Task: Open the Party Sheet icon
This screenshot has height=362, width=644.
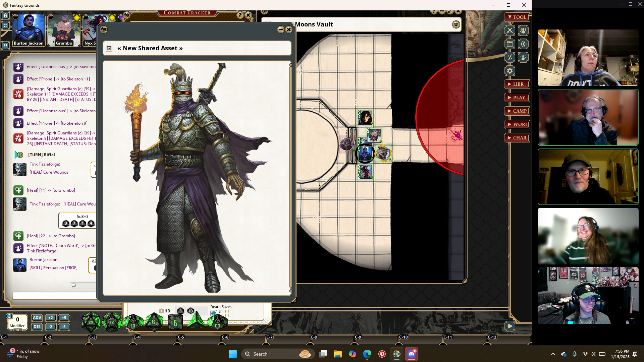Action: pyautogui.click(x=523, y=31)
